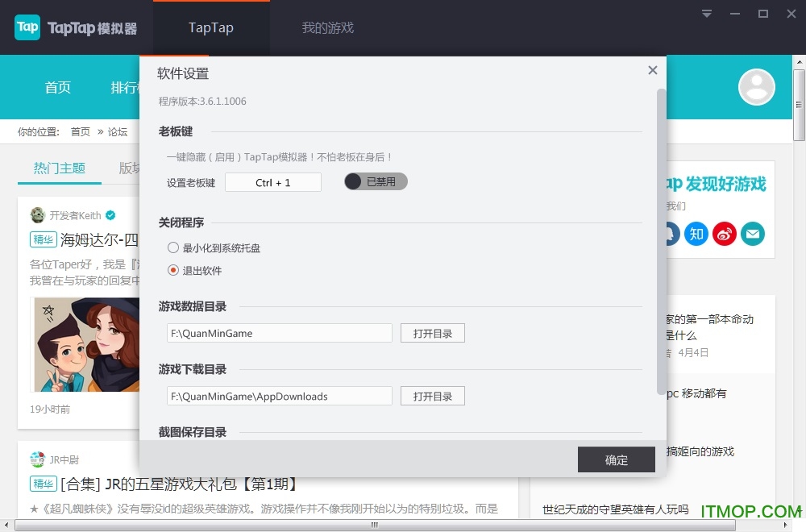
Task: Click the user avatar profile icon
Action: click(x=756, y=87)
